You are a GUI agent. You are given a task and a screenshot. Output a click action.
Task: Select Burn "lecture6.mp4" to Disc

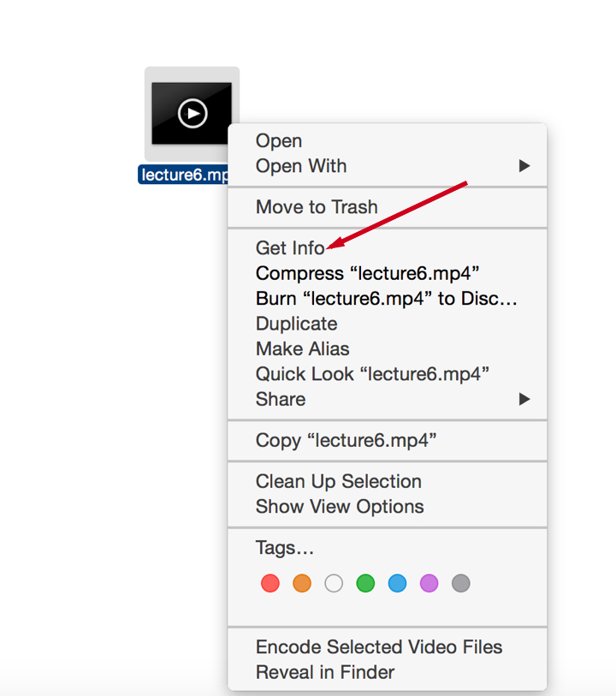(386, 299)
